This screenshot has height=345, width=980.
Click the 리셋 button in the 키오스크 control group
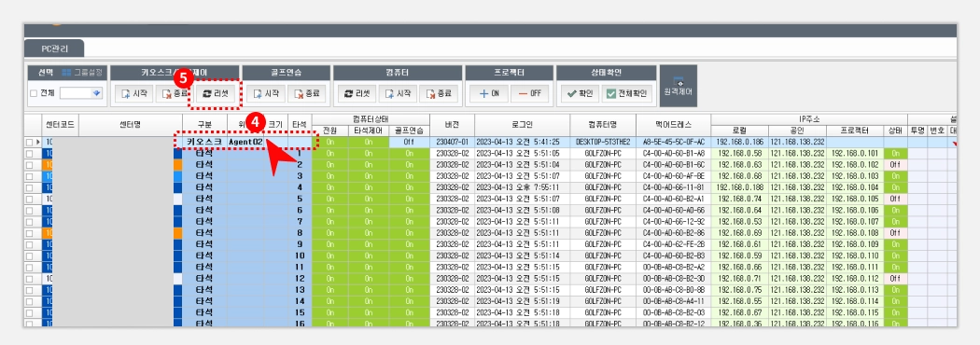pos(215,94)
